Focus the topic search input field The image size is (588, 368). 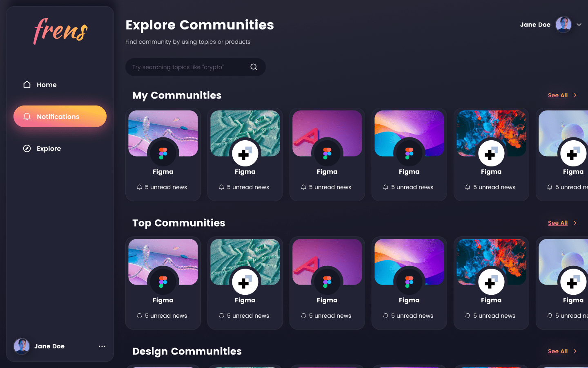click(x=188, y=67)
